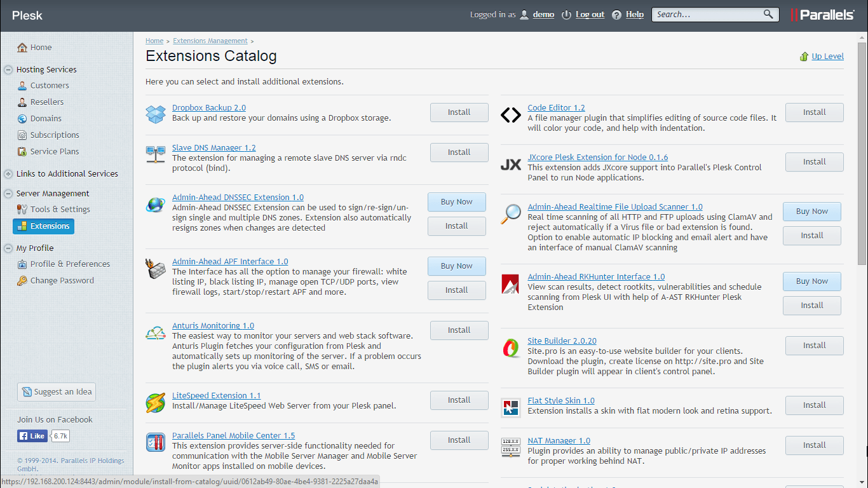Screen dimensions: 868x488
Task: Click the Site Builder extension icon
Action: [x=511, y=348]
